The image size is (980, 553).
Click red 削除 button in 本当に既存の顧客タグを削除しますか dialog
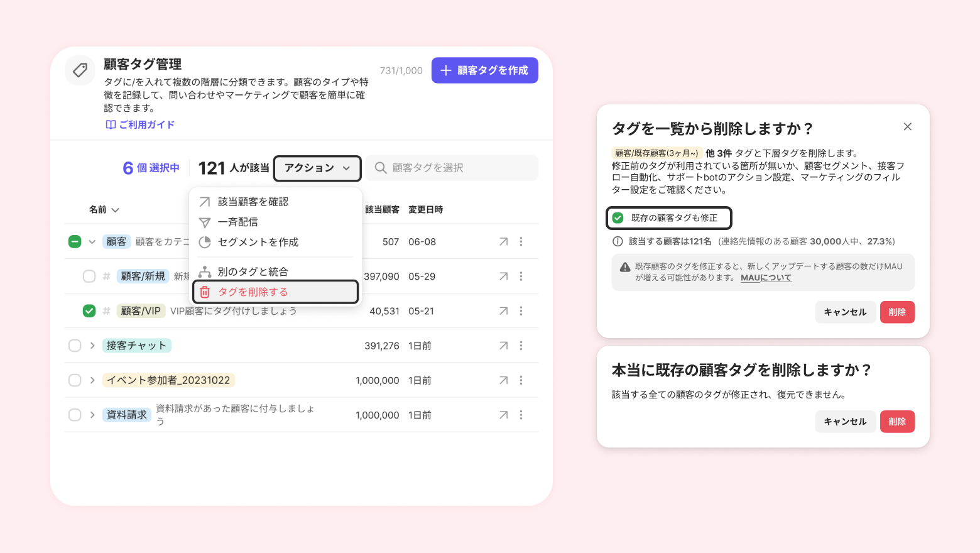point(897,422)
